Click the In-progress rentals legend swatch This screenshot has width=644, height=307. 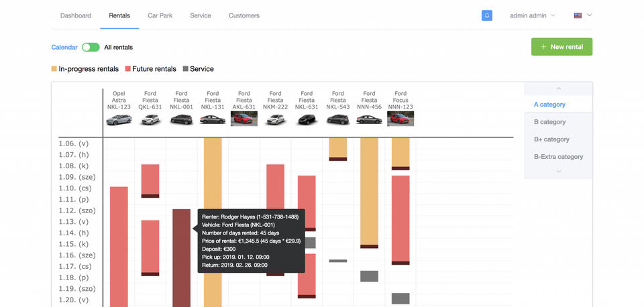click(54, 69)
